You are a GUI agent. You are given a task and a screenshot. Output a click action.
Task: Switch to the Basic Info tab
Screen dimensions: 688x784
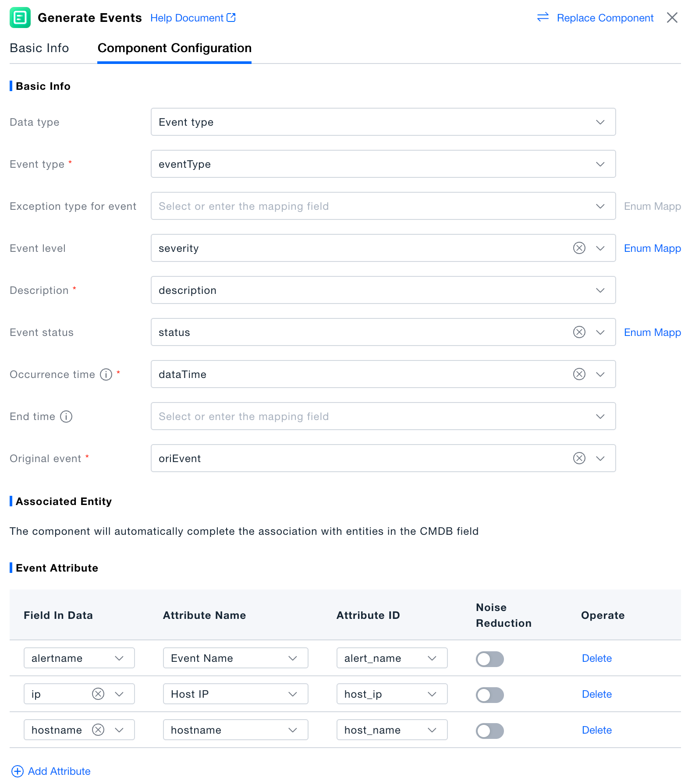click(x=39, y=48)
